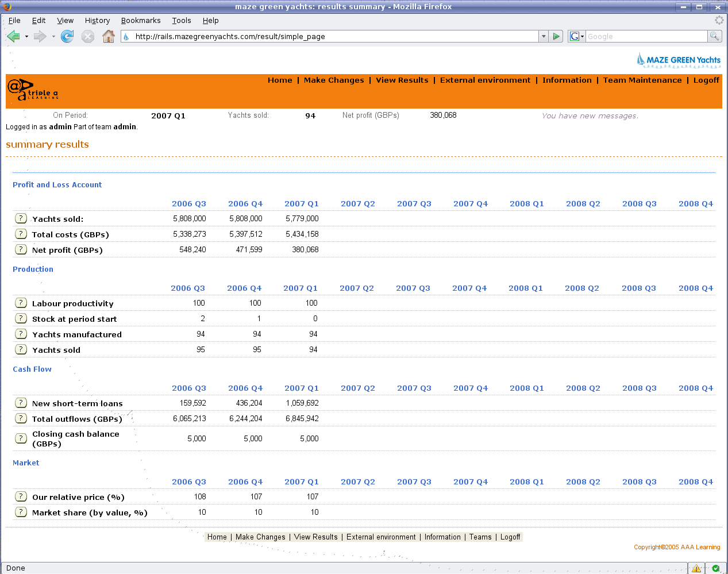Open help for New short-term loans
This screenshot has width=728, height=574.
21,403
